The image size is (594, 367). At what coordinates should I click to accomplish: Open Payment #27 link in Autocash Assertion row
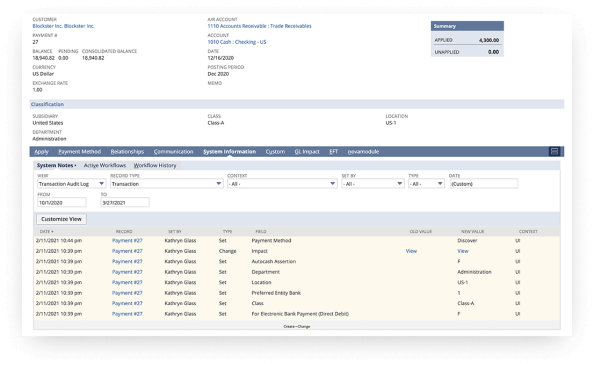pyautogui.click(x=127, y=261)
